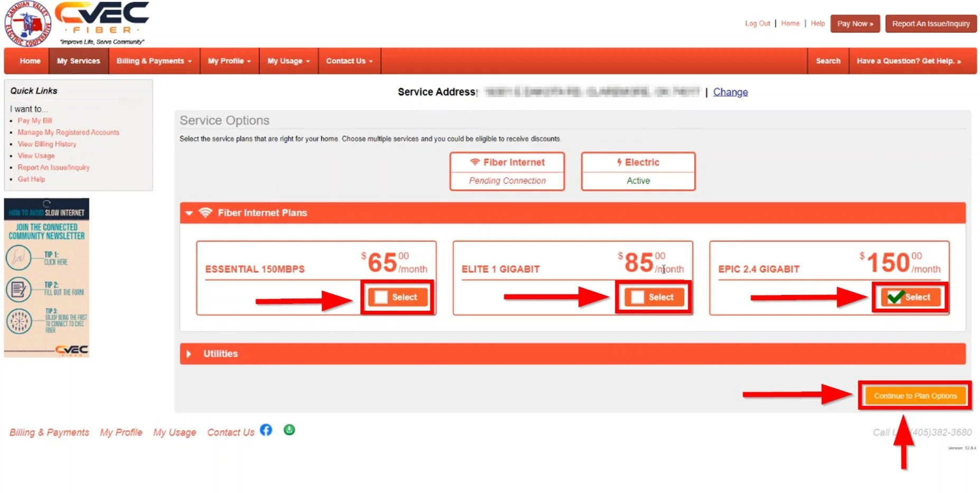Expand the Utilities section
Image resolution: width=980 pixels, height=493 pixels.
189,354
